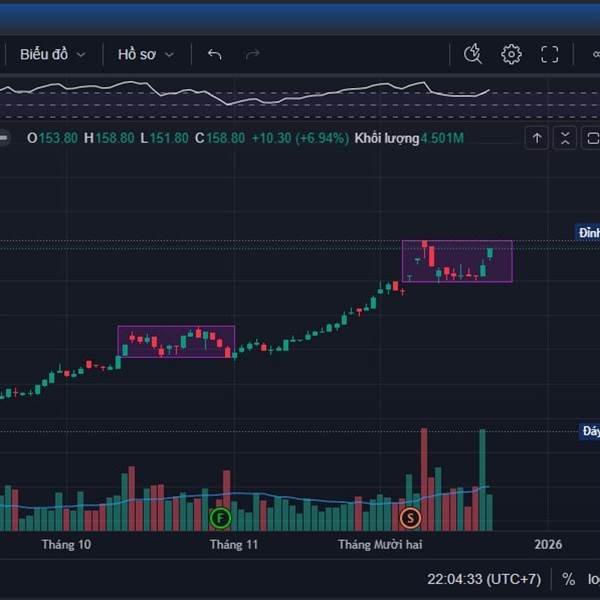Click the Khối lượng indicator label
The width and height of the screenshot is (600, 600).
coord(386,138)
